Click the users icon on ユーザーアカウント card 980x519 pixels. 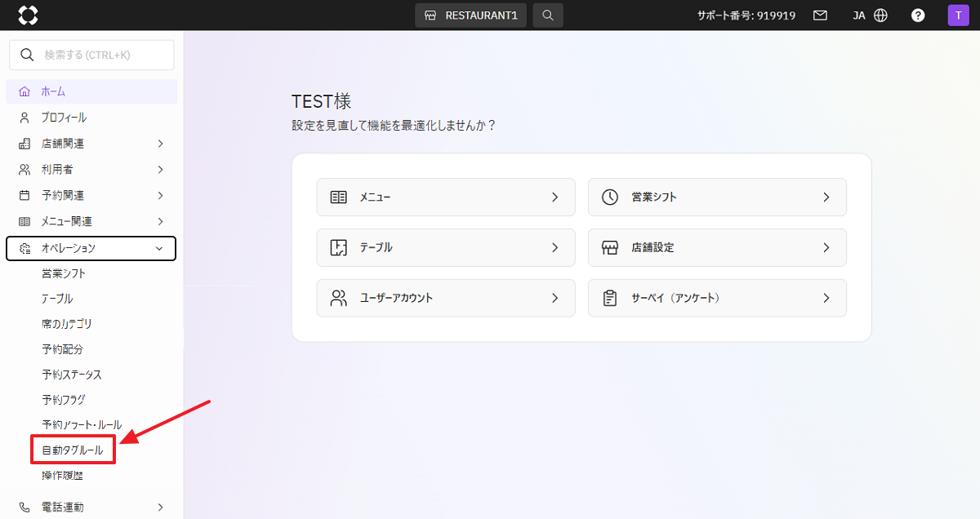(x=339, y=298)
